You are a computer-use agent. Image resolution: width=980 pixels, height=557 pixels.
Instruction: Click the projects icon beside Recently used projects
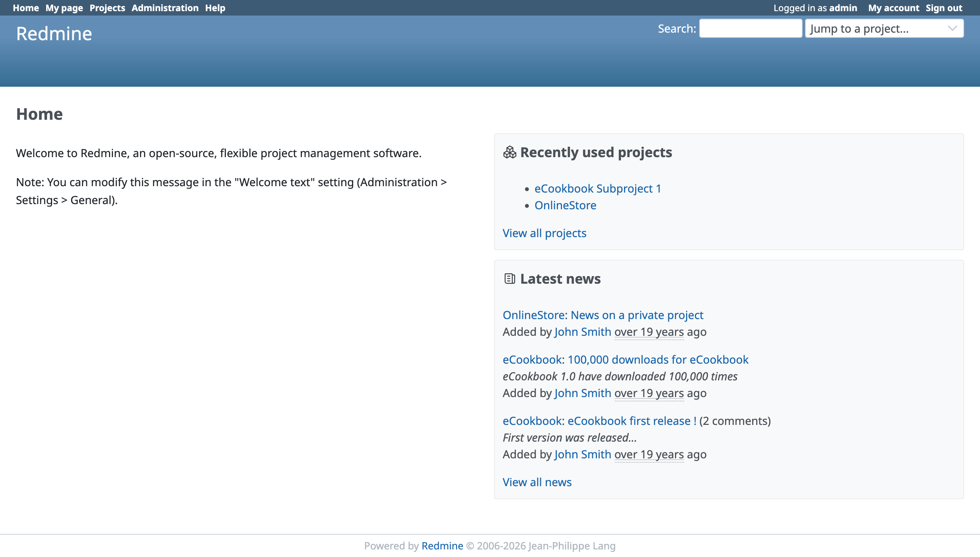[509, 152]
